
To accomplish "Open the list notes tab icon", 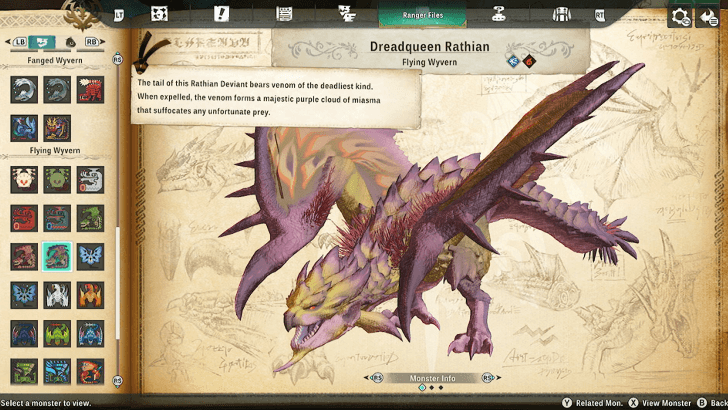I will tap(284, 14).
